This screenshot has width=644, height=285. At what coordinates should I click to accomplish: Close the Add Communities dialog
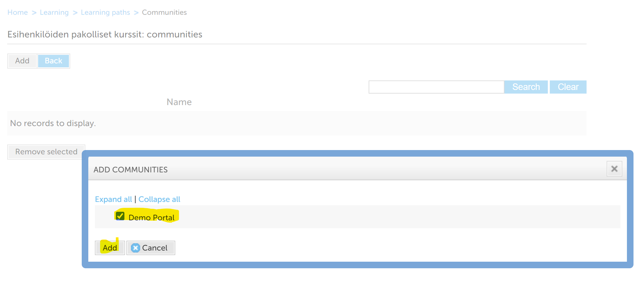pyautogui.click(x=614, y=169)
